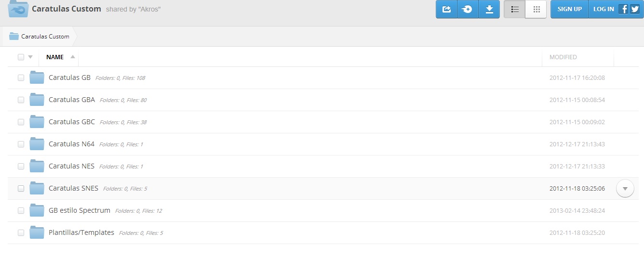The height and width of the screenshot is (258, 644).
Task: Open the select-all dropdown arrow
Action: pyautogui.click(x=30, y=57)
